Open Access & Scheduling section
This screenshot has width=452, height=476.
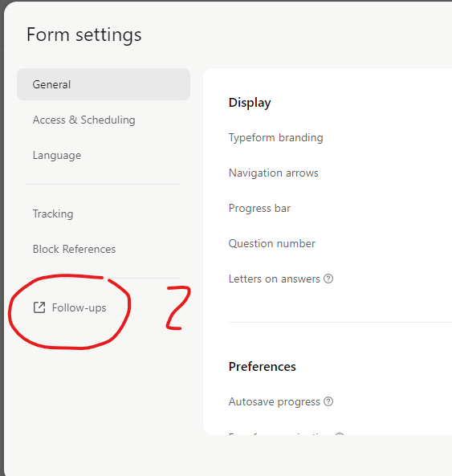tap(84, 120)
